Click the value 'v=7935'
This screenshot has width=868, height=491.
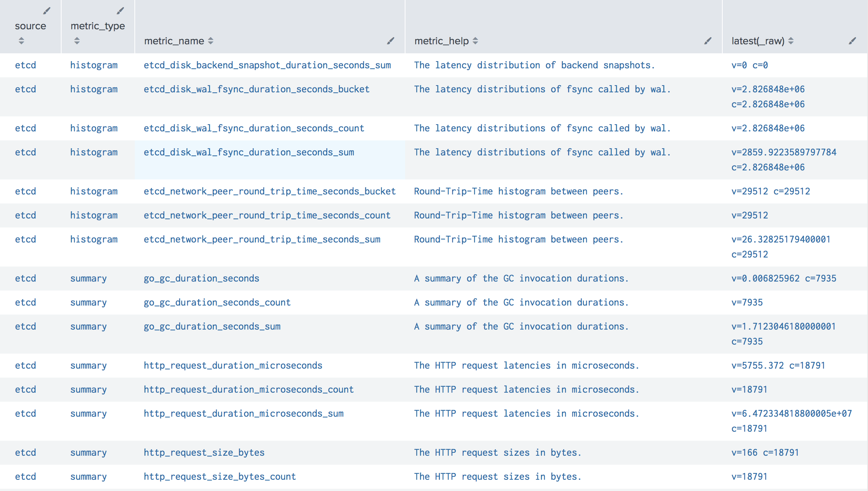[747, 303]
